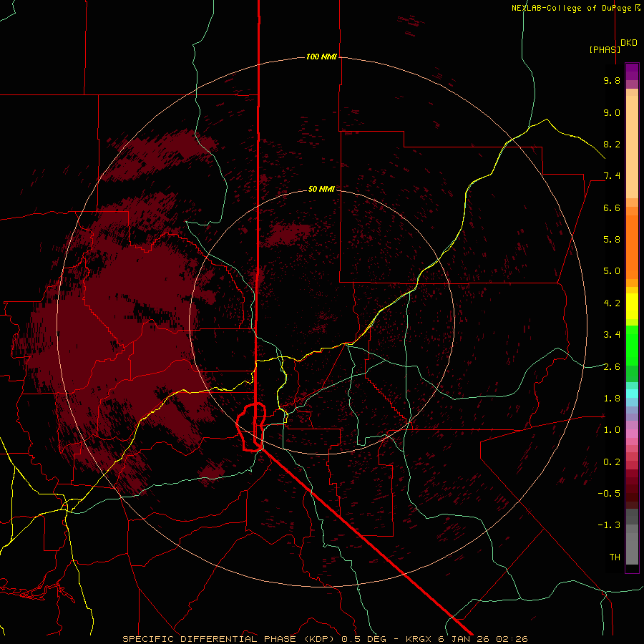Pick the orange segment of the color bar
Viewport: 644px width, 644px height.
tap(632, 246)
